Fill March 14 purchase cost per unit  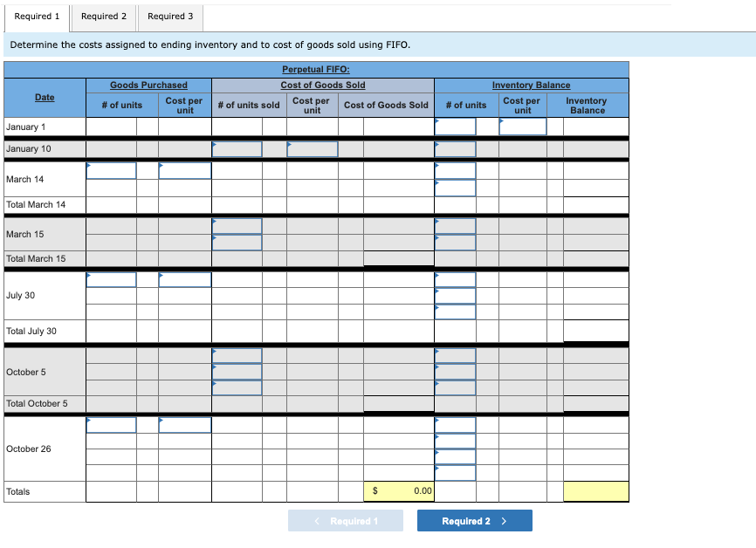click(185, 170)
